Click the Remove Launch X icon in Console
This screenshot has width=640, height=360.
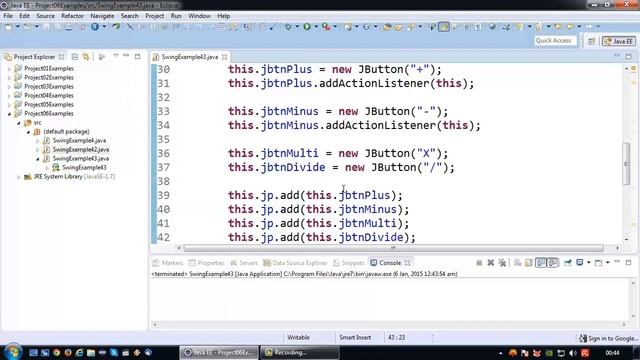491,263
